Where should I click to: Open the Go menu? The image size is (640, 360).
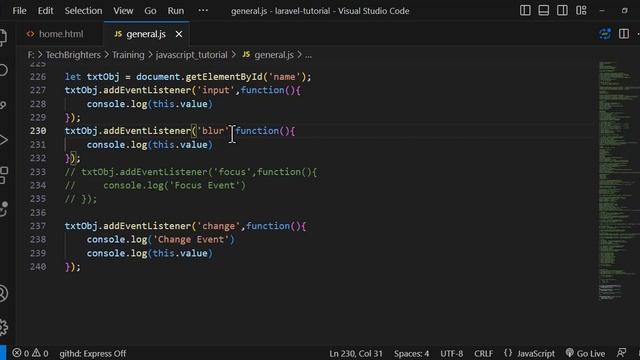tap(150, 11)
